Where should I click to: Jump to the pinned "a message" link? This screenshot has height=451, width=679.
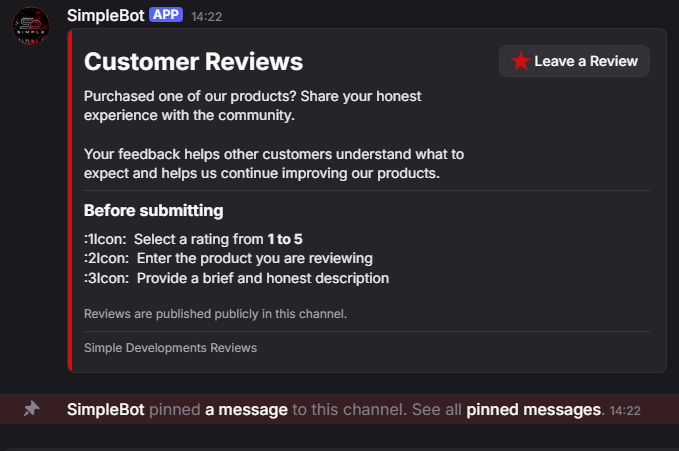246,409
